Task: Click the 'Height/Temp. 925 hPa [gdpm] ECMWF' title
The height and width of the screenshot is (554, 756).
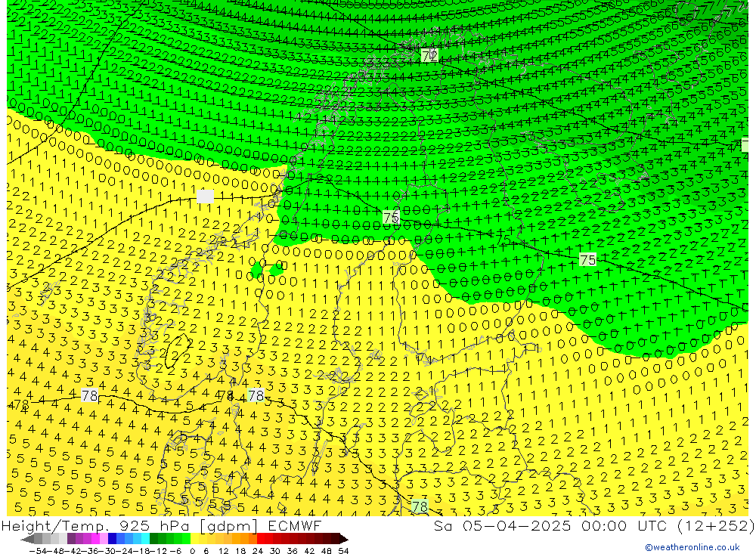Action: point(162,526)
